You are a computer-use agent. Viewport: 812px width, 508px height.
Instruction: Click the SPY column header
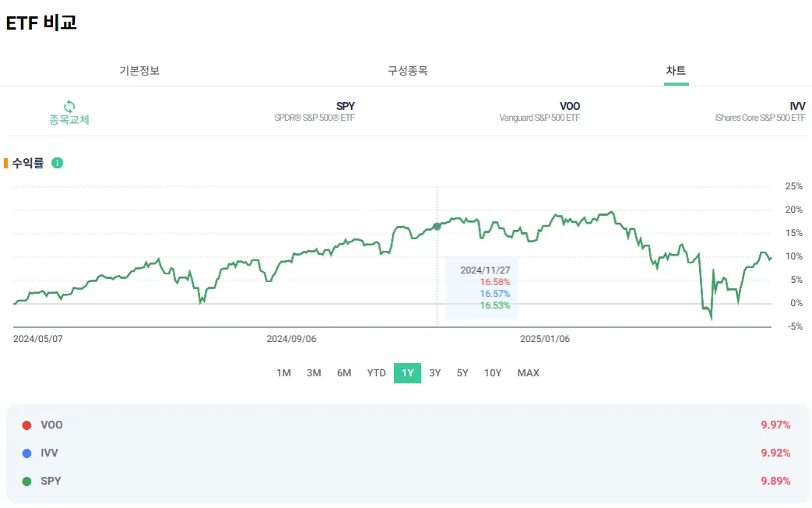pos(346,106)
